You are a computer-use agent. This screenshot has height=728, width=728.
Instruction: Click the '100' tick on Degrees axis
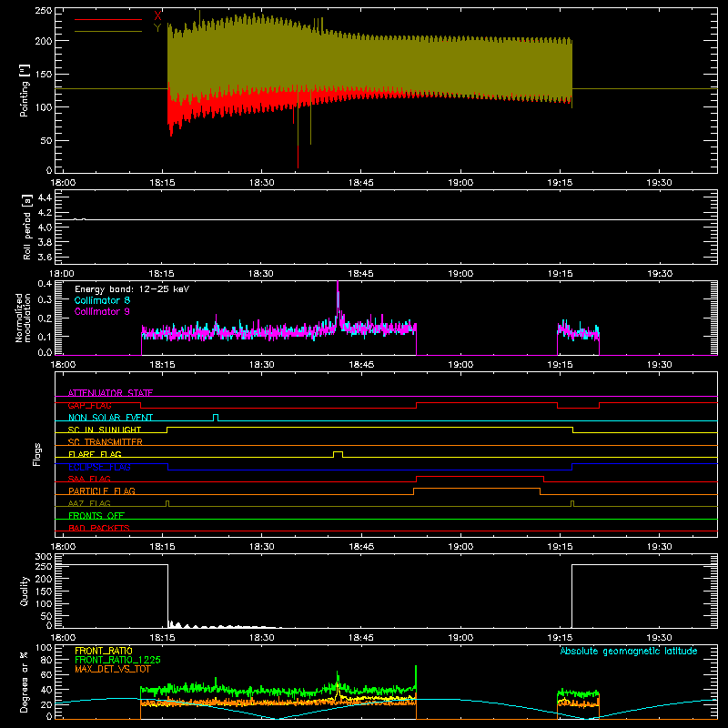(x=44, y=647)
